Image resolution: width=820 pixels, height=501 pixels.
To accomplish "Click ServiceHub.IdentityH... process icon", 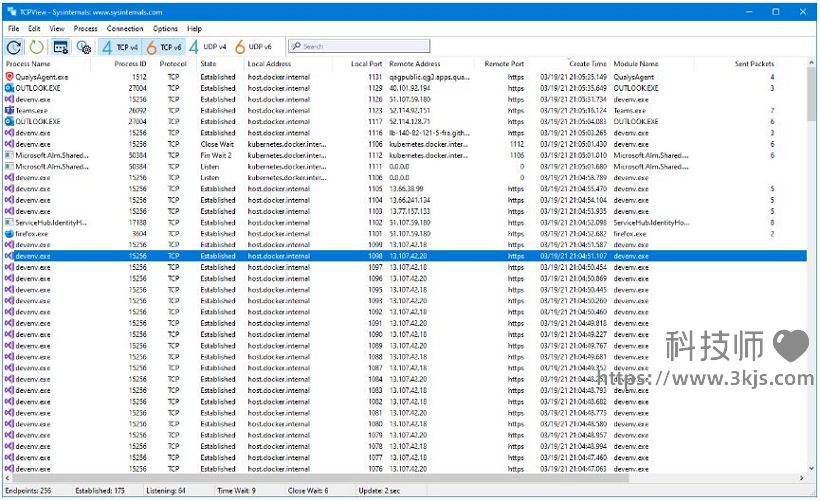I will point(9,222).
